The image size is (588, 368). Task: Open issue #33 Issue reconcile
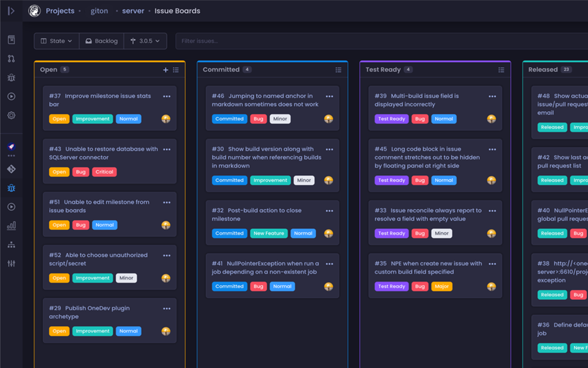point(428,215)
